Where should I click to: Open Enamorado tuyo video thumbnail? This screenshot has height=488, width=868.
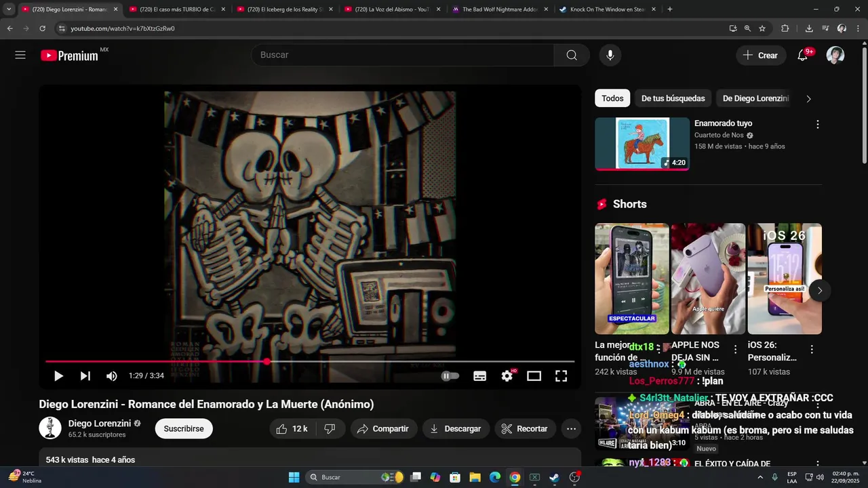click(x=642, y=144)
